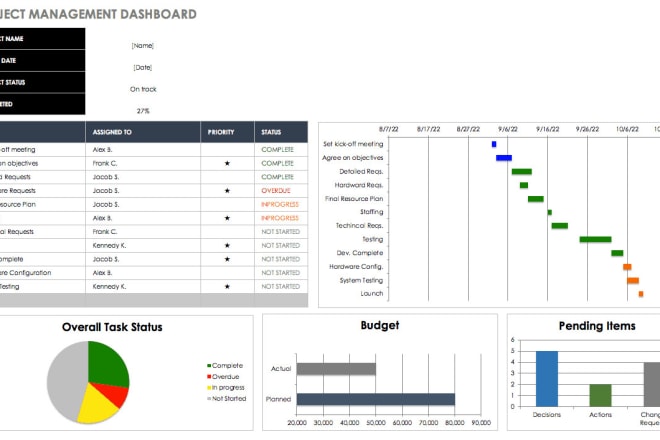
Task: Click the 'Pending Items' chart title
Action: (x=597, y=326)
